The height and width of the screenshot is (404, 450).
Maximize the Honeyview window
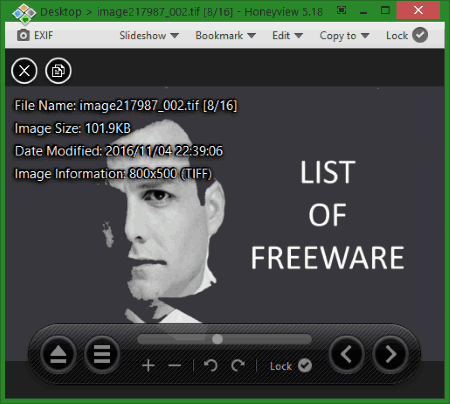tap(385, 11)
